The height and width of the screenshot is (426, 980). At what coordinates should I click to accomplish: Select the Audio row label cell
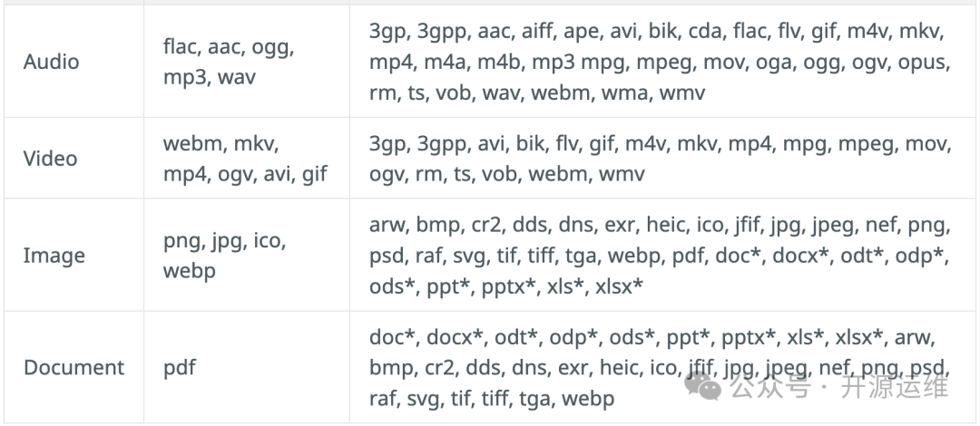point(51,62)
